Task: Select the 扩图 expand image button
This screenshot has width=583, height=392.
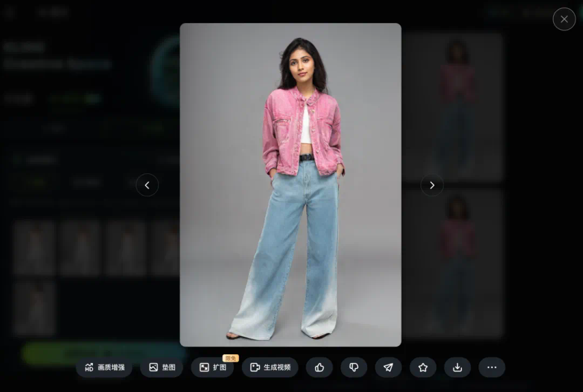Action: coord(212,368)
